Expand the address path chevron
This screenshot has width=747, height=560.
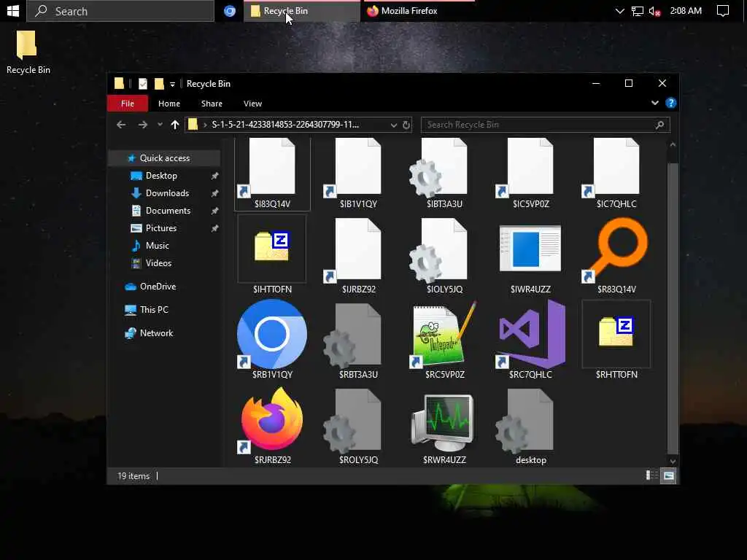click(x=205, y=125)
